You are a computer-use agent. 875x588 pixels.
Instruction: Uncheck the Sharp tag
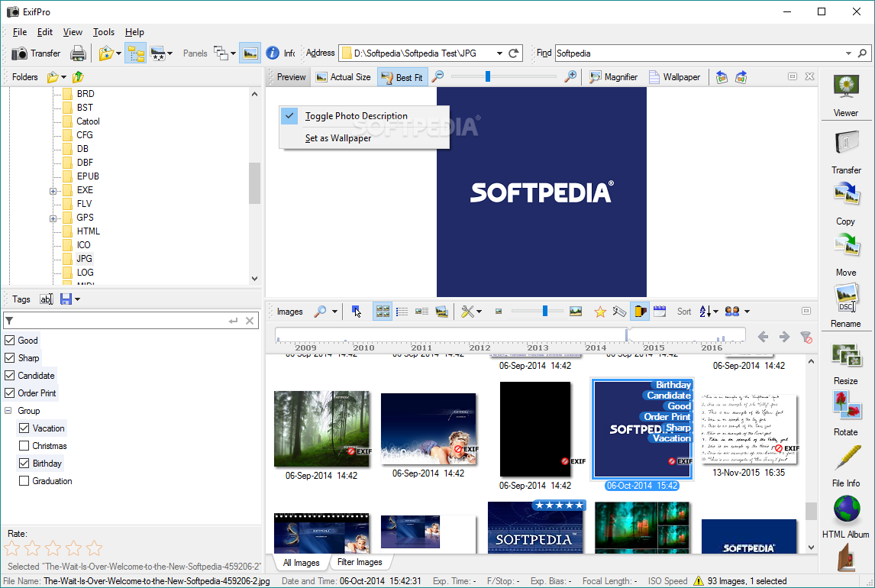[9, 357]
